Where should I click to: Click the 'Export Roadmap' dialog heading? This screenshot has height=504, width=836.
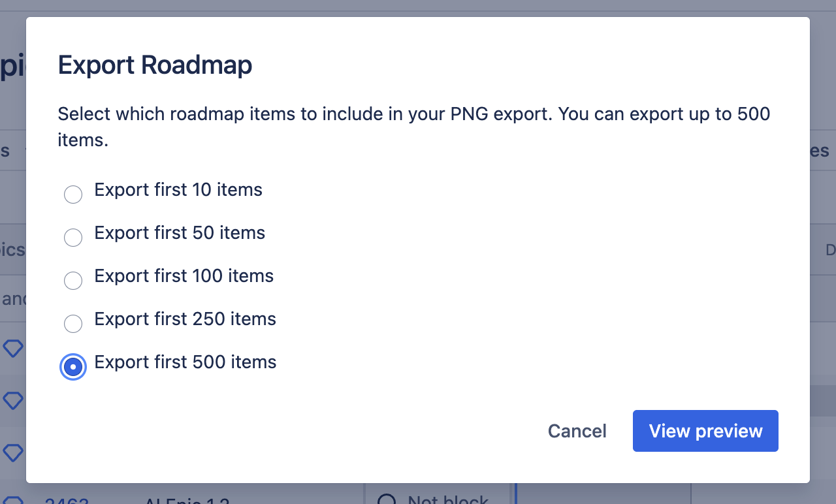point(155,66)
